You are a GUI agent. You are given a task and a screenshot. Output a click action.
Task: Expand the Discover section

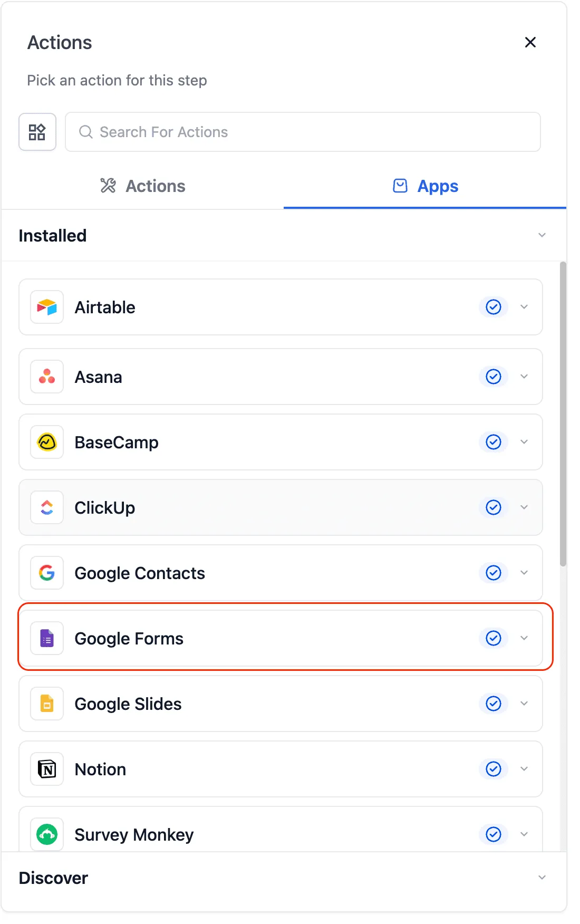542,878
